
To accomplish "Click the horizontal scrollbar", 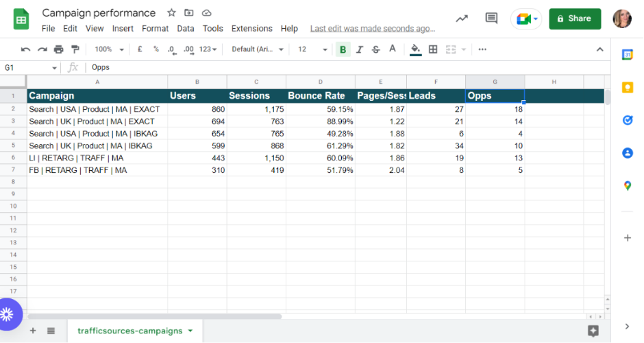I will [x=154, y=317].
